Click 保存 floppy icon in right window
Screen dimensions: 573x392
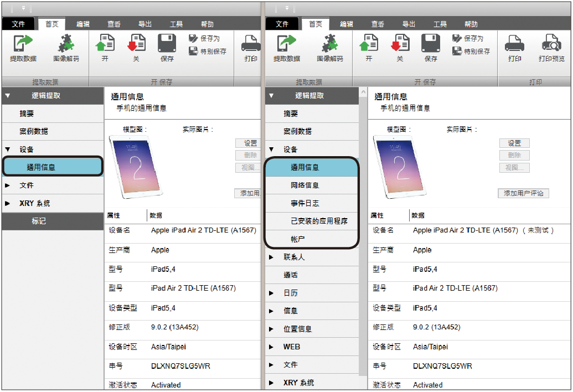(431, 43)
